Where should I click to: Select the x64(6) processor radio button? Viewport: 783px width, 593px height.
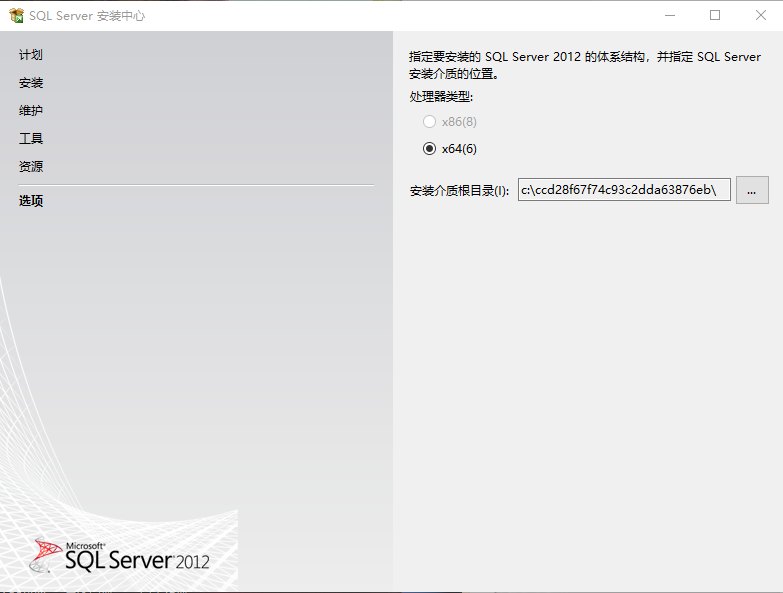pyautogui.click(x=429, y=148)
